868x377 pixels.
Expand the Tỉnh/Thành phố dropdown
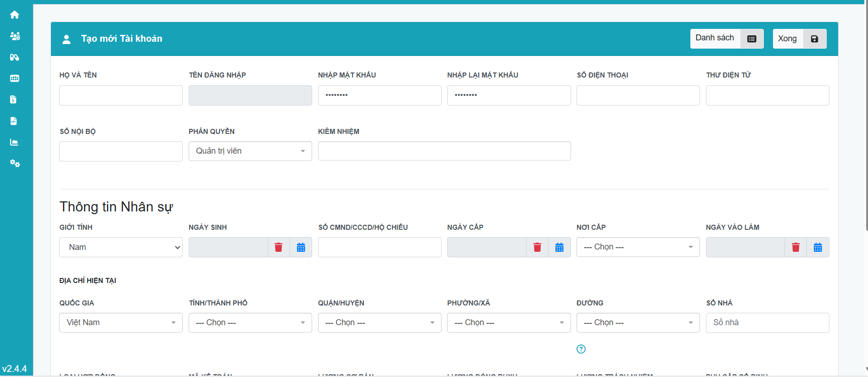tap(250, 323)
